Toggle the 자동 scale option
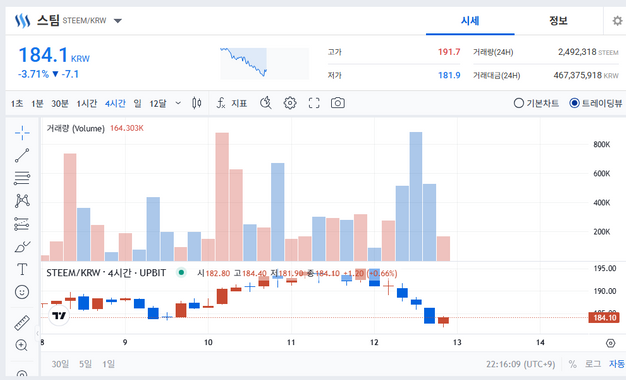This screenshot has height=380, width=626. (x=616, y=364)
